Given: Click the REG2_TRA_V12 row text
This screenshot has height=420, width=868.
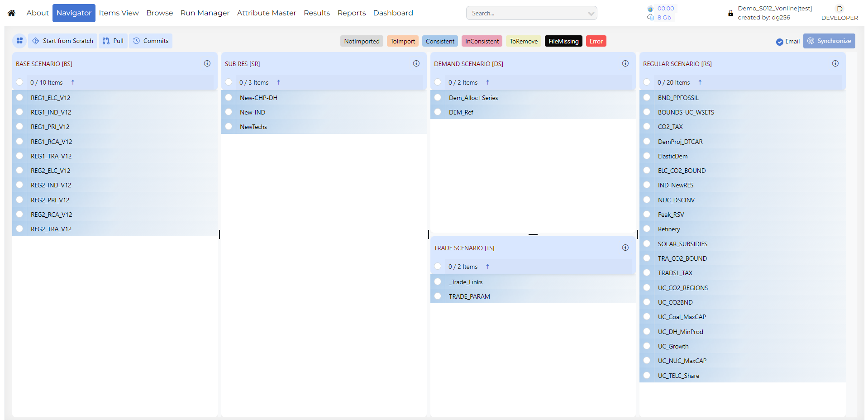Looking at the screenshot, I should (51, 229).
